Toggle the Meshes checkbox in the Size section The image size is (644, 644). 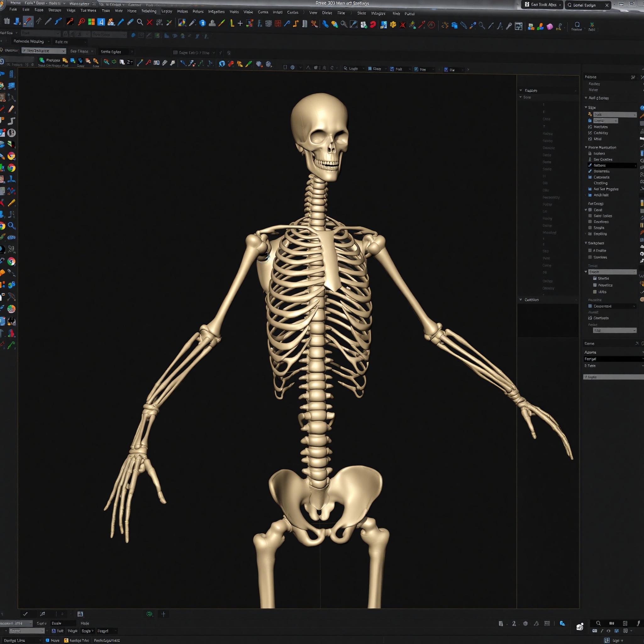(x=590, y=127)
